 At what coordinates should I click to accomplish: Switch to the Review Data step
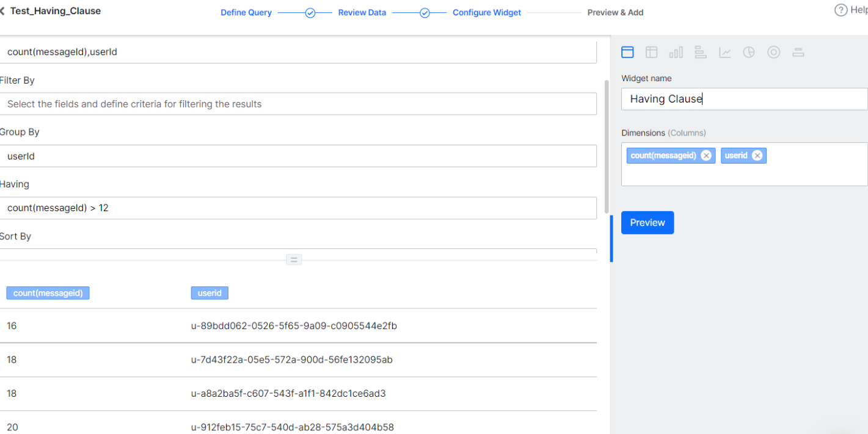point(362,12)
